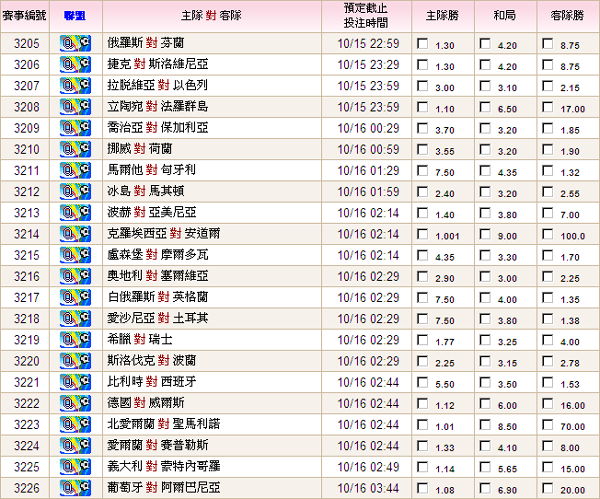Open the league icon for match 3218
Image resolution: width=600 pixels, height=499 pixels.
pos(75,319)
